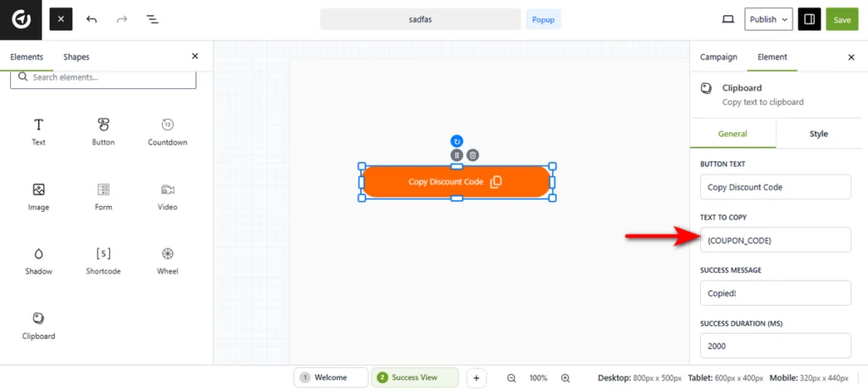Select the Welcome view step

331,378
